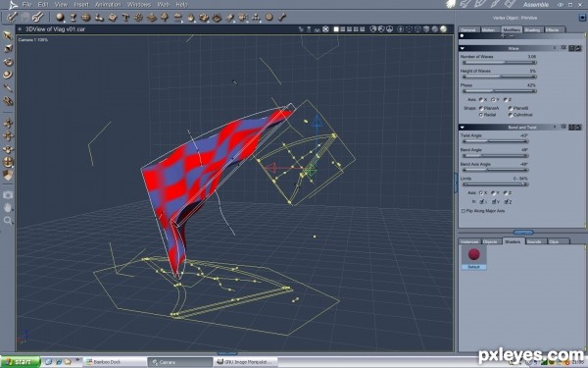Open the Model room wrench icon
This screenshot has height=368, width=588.
[465, 4]
